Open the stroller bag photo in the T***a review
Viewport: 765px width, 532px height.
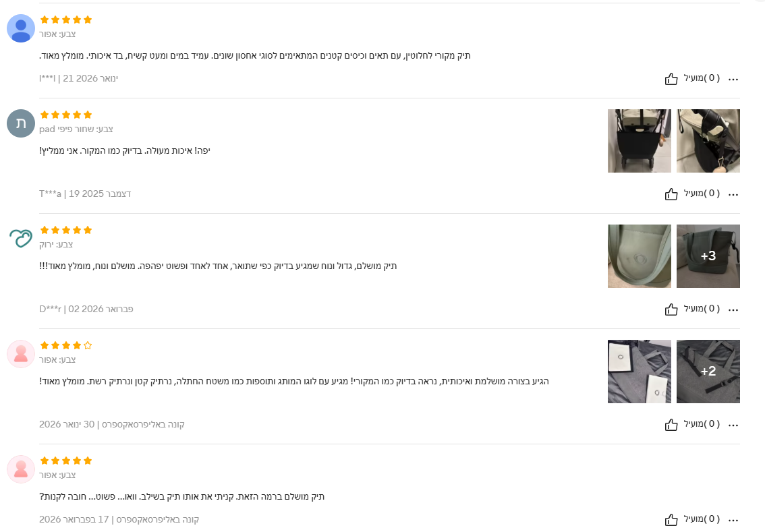[x=639, y=141]
